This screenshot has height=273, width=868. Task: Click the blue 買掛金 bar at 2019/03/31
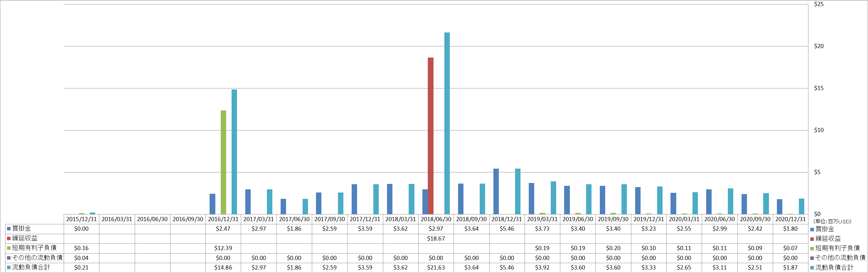(531, 199)
